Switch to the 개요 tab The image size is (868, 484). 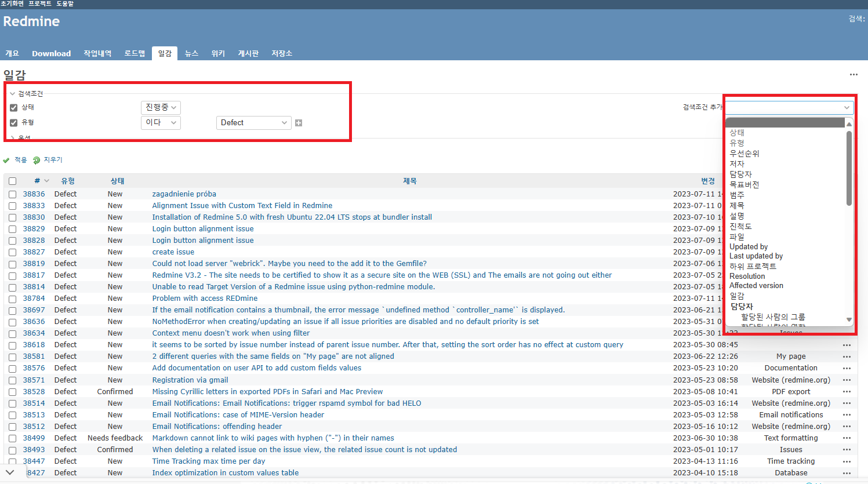pos(12,53)
